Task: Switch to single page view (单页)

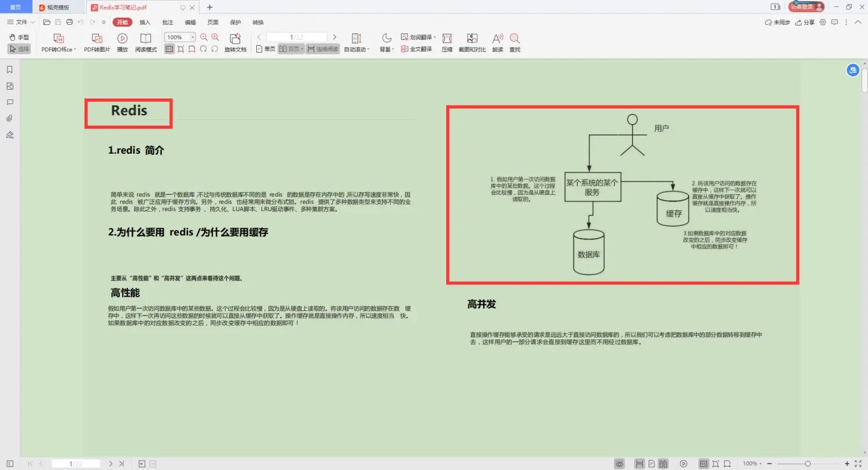Action: 266,49
